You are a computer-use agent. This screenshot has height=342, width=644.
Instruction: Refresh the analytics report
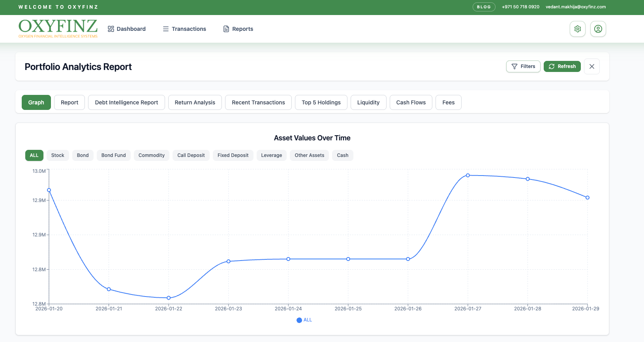562,66
